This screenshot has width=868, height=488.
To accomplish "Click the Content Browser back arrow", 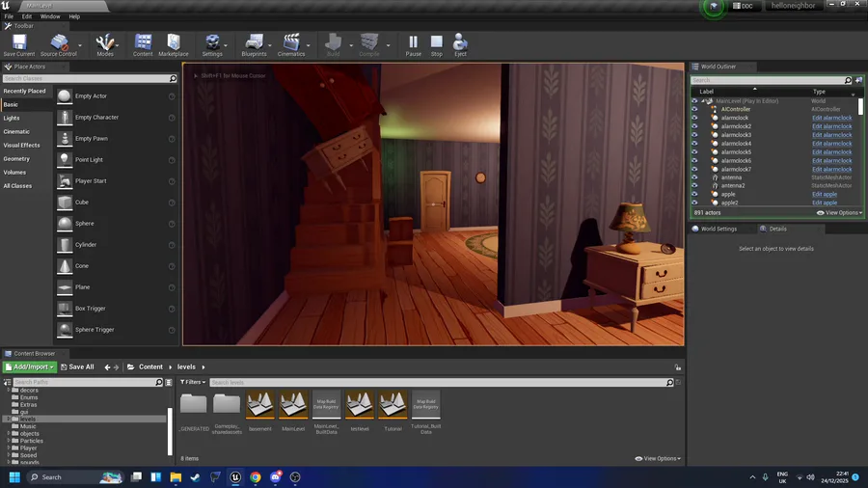I will tap(107, 367).
